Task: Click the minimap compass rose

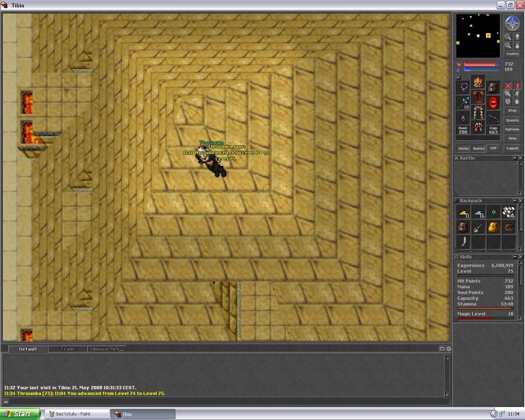Action: [512, 23]
